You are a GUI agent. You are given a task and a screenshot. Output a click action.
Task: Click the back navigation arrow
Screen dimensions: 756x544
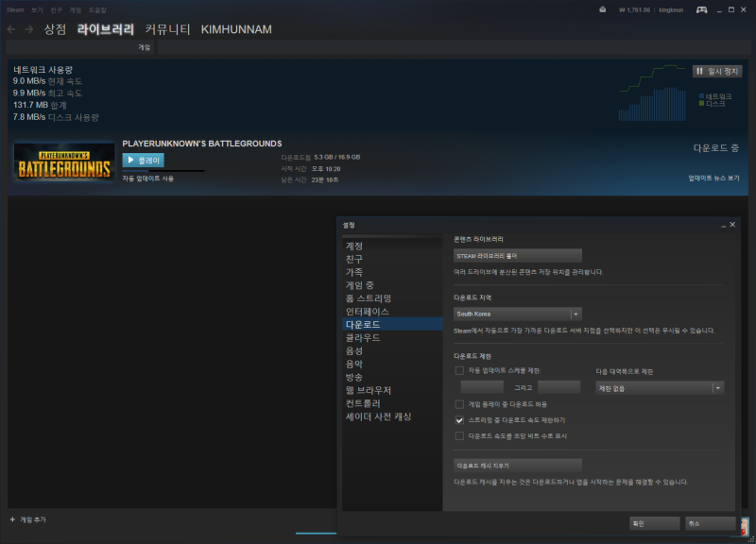pos(11,29)
